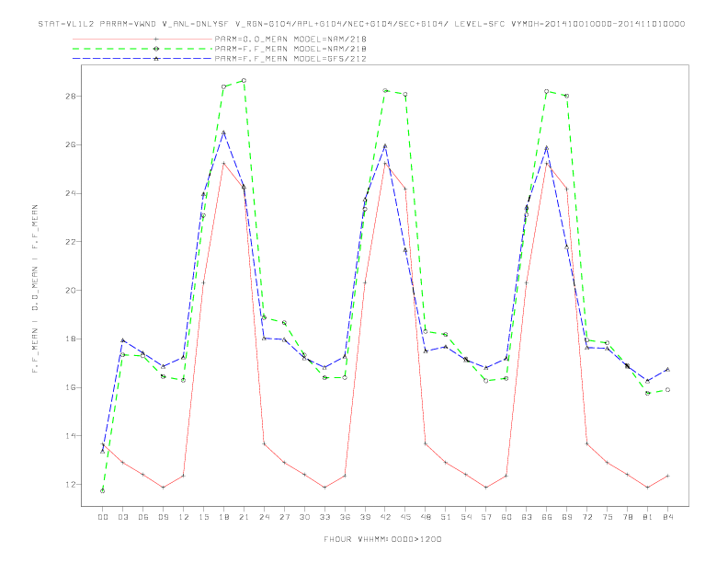Click x-axis forecast hour label 48
Viewport: 728px width, 563px height.
click(426, 517)
